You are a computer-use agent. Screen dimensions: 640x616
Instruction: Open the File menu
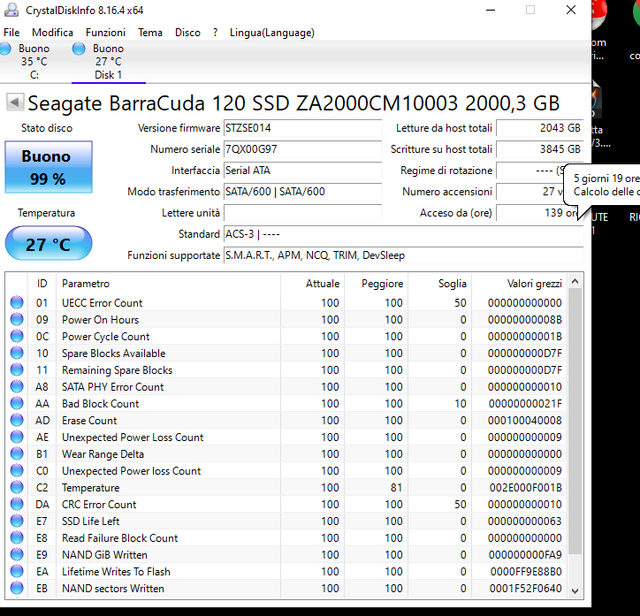tap(11, 32)
